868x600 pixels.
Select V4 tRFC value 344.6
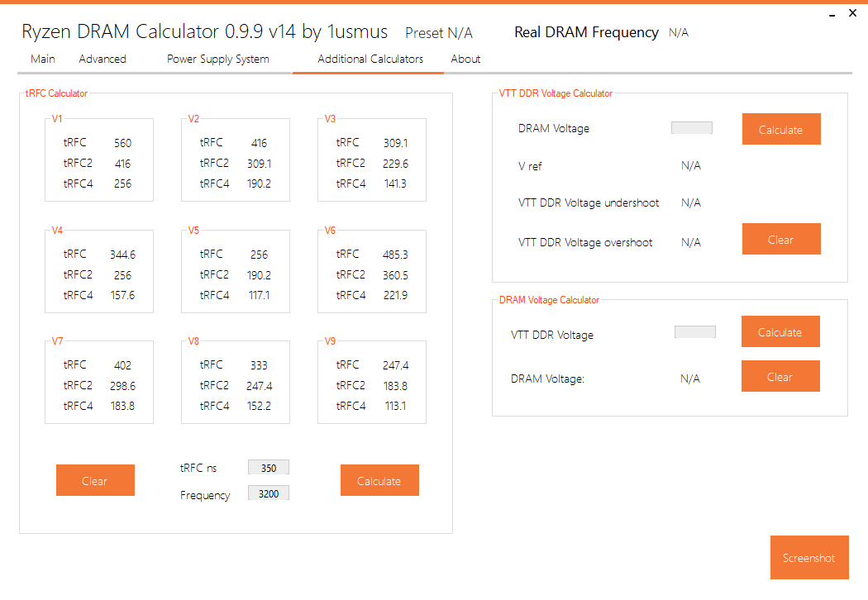point(123,255)
